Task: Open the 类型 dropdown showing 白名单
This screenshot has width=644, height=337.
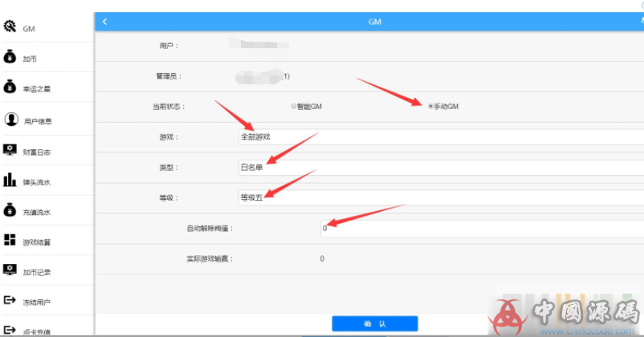Action: 441,168
